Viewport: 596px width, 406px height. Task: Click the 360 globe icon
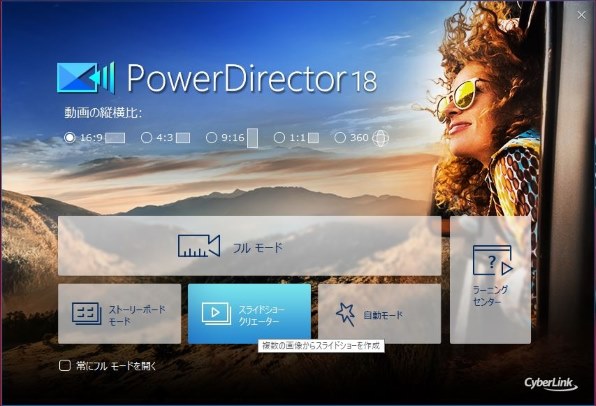point(380,138)
